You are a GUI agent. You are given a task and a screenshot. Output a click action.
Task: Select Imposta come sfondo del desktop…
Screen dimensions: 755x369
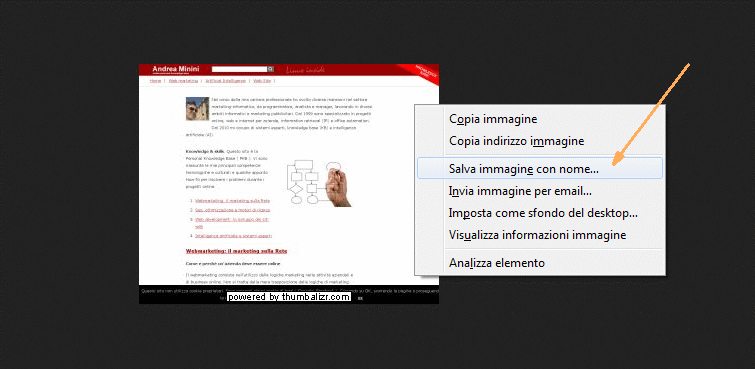[540, 213]
